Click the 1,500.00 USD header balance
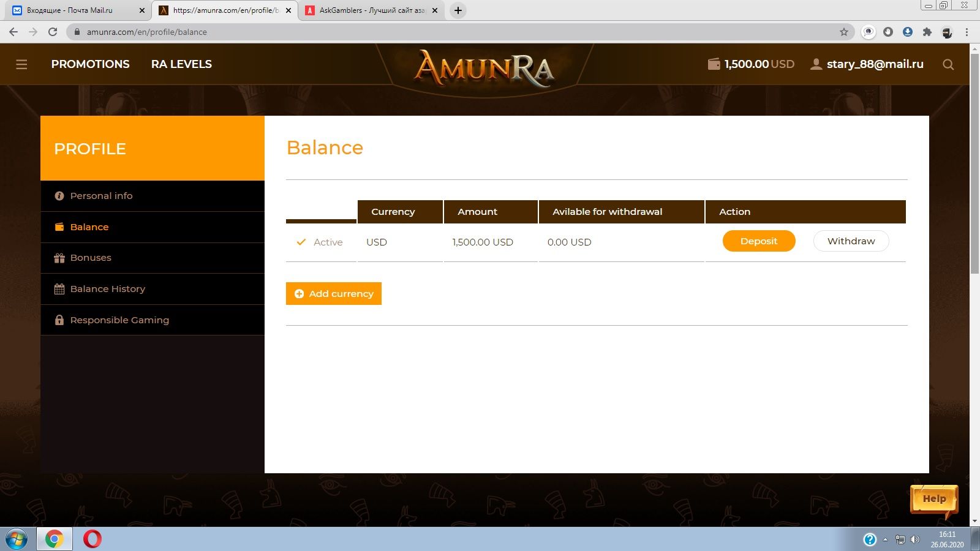Screen dimensions: 980x551 click(759, 64)
